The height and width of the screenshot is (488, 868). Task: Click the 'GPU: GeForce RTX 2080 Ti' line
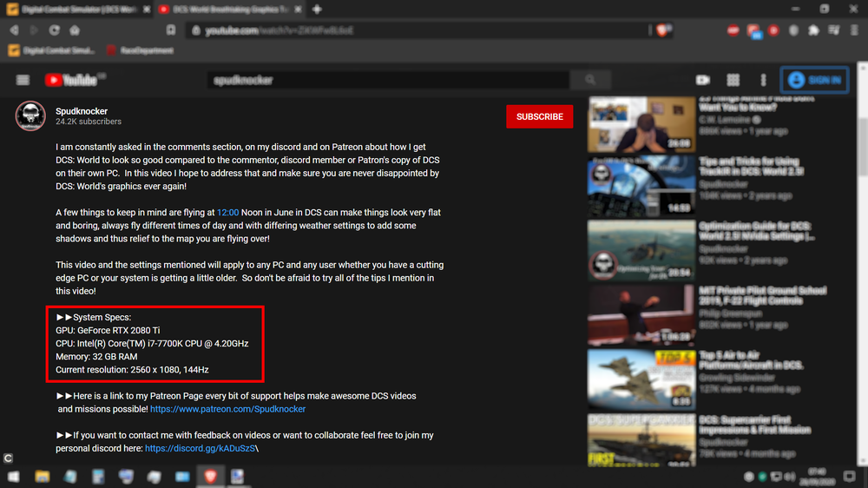point(108,331)
